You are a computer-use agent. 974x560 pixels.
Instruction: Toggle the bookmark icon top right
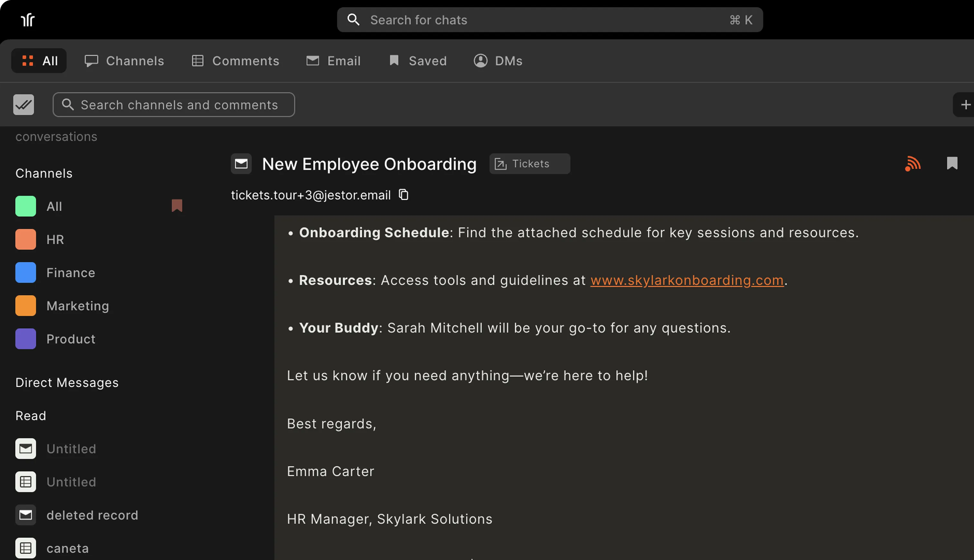(x=952, y=163)
